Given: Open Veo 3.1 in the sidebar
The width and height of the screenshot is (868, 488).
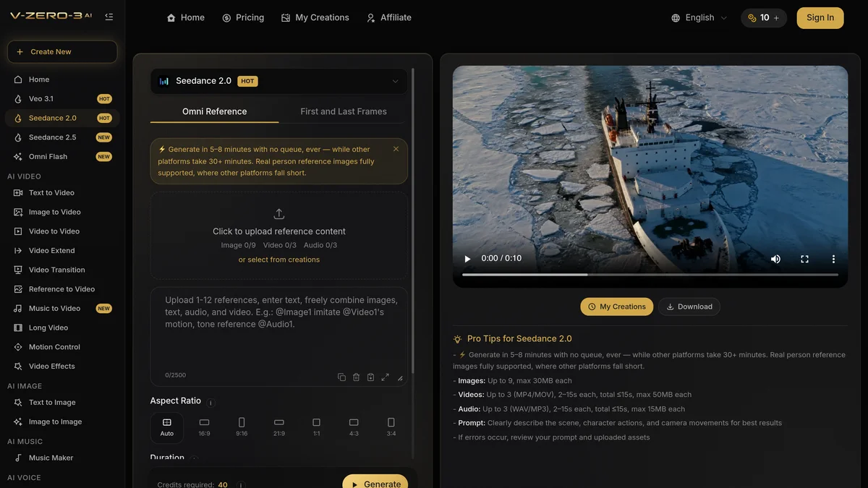Looking at the screenshot, I should click(62, 98).
